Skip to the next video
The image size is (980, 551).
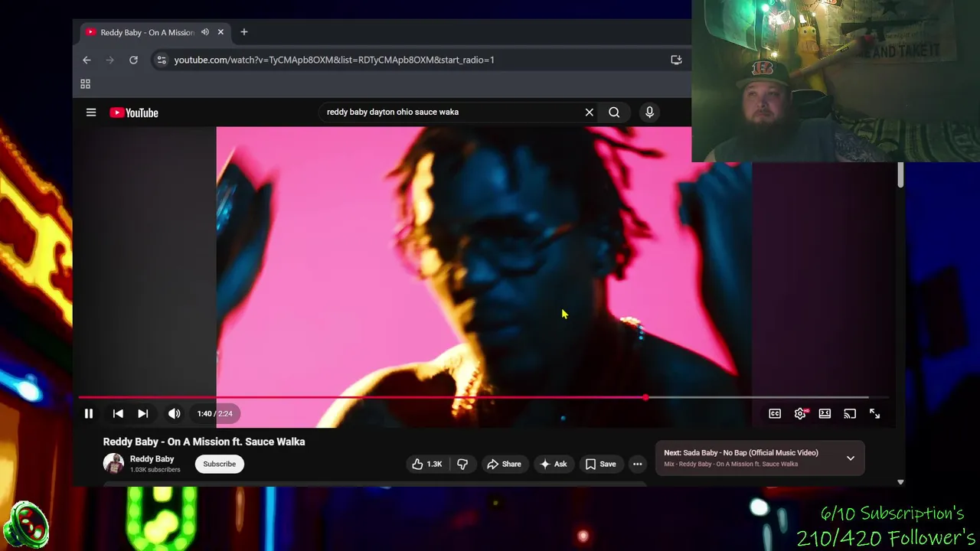142,413
